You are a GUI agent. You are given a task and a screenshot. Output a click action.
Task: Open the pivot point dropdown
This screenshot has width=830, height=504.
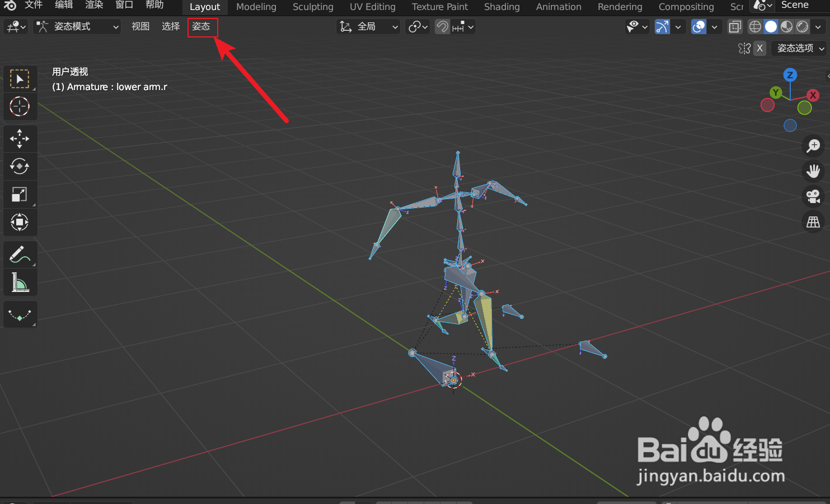(x=418, y=26)
